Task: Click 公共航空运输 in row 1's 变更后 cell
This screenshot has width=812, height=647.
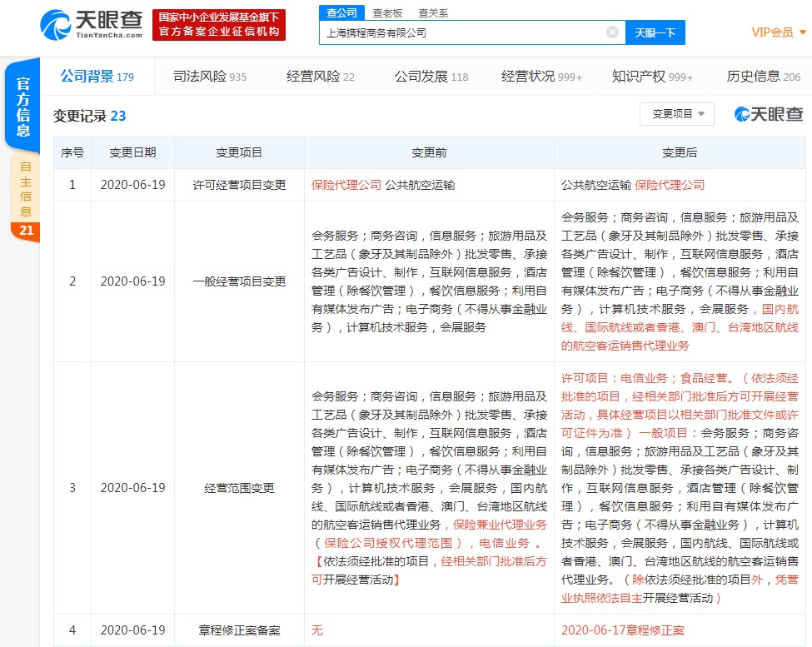Action: (596, 185)
